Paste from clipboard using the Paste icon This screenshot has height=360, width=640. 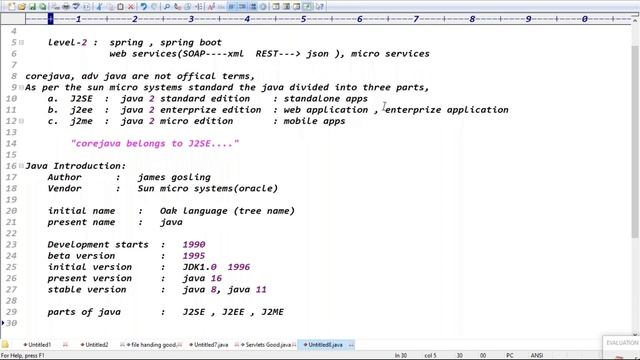pyautogui.click(x=120, y=7)
